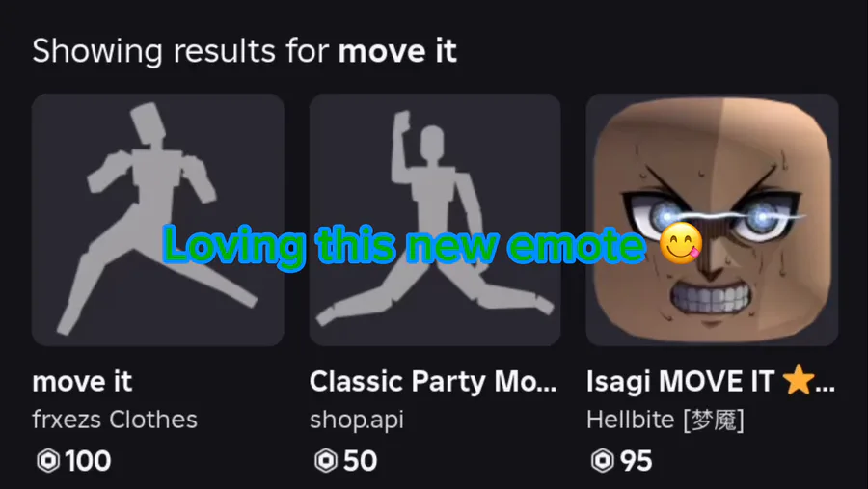The image size is (868, 489).
Task: Open creator shop.api
Action: click(357, 421)
